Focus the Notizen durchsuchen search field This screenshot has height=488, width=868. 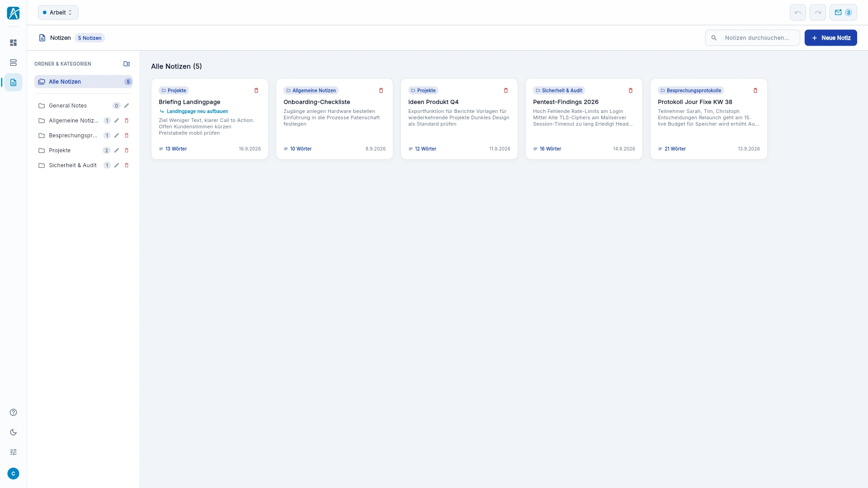point(752,38)
